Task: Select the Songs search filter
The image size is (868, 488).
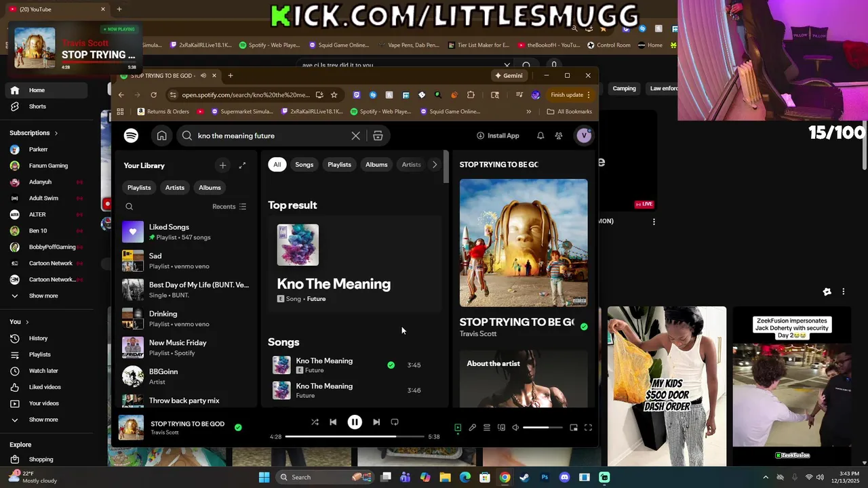Action: point(304,165)
